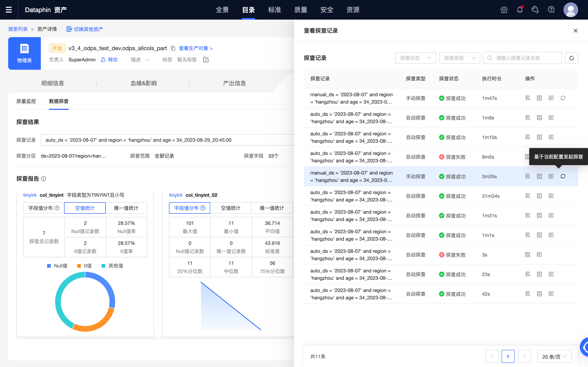588x367 pixels.
Task: Click the announcement alert icon in top bar
Action: coord(504,10)
